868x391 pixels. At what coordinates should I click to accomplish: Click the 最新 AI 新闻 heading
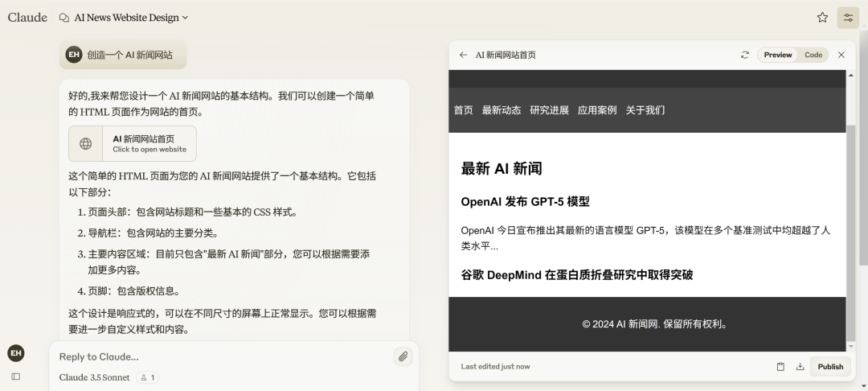[502, 168]
